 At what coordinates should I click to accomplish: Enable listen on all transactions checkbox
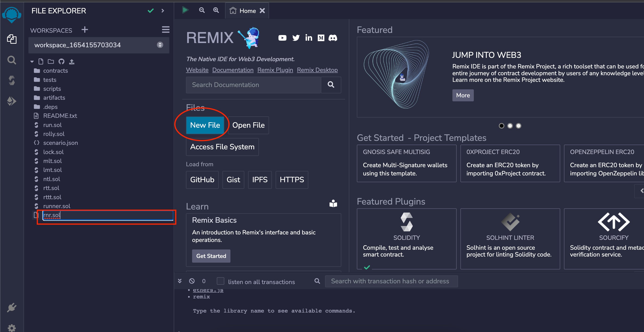tap(220, 281)
